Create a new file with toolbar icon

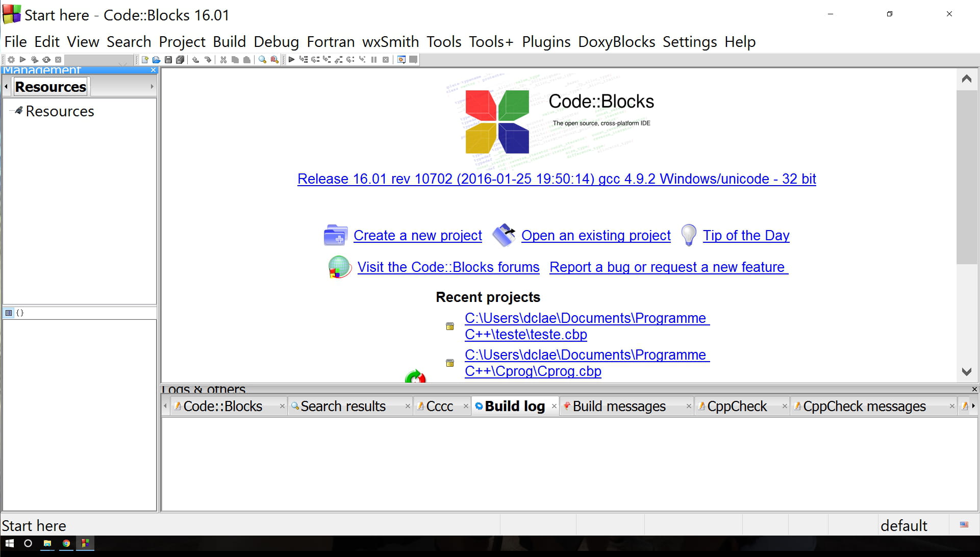pyautogui.click(x=145, y=60)
